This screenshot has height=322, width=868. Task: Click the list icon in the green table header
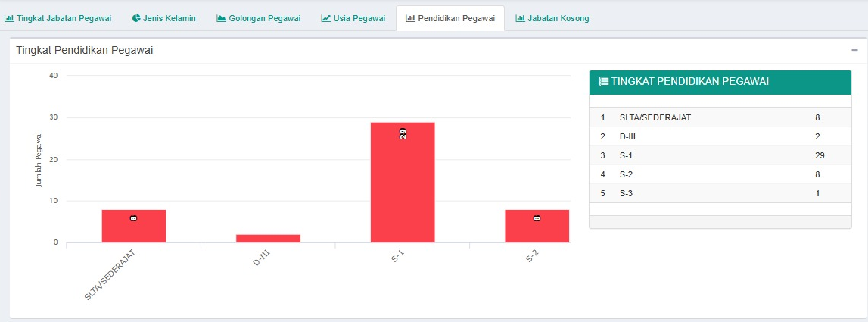point(603,82)
